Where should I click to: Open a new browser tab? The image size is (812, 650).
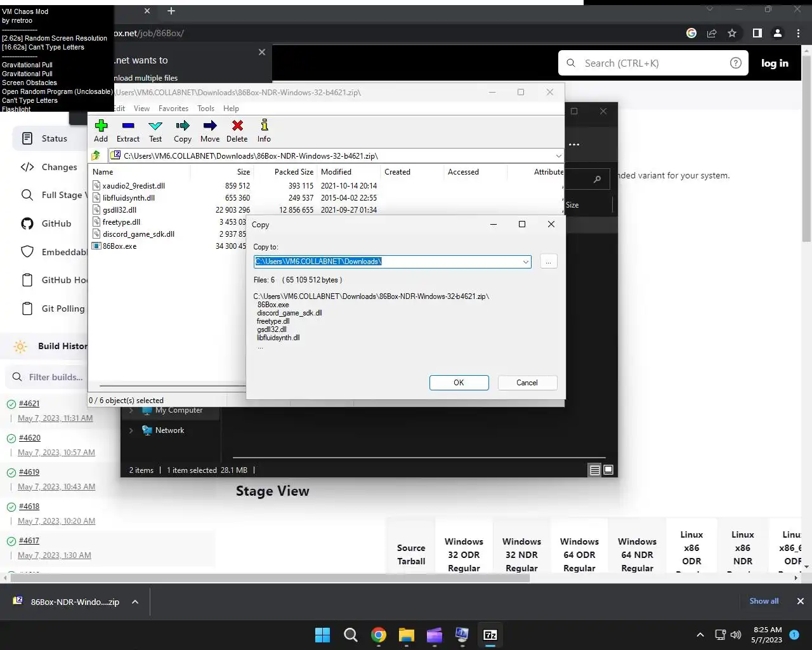pyautogui.click(x=171, y=11)
